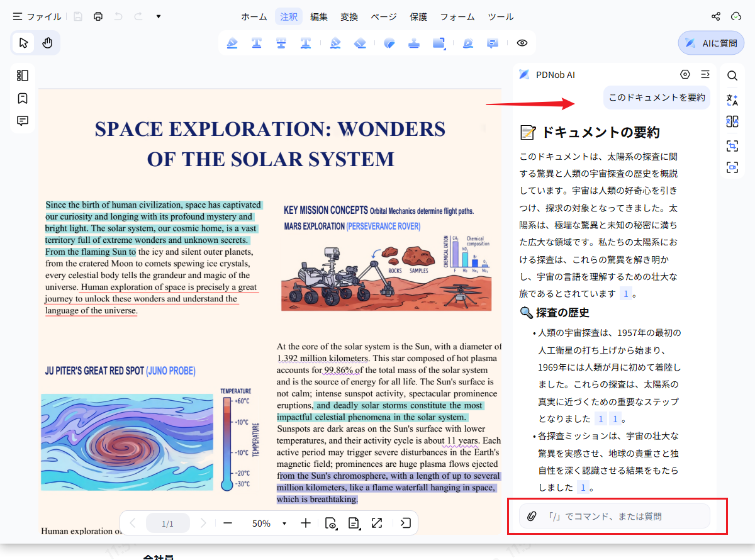Open the ファイル menu
The width and height of the screenshot is (755, 560).
pos(37,17)
